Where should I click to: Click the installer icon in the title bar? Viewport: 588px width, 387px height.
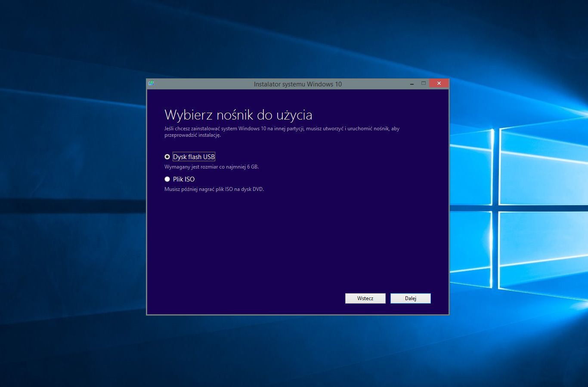pyautogui.click(x=151, y=83)
